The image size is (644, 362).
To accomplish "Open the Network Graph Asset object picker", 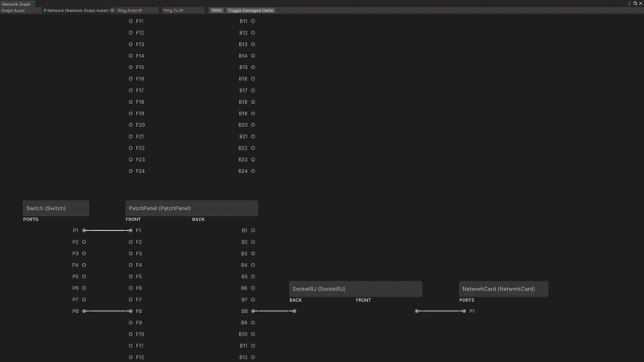I will 113,10.
